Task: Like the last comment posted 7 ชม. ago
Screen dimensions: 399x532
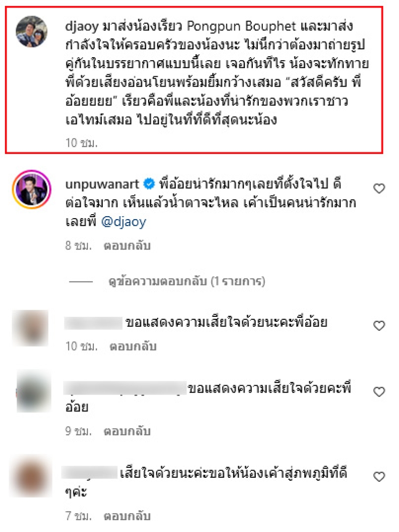Action: tap(379, 477)
